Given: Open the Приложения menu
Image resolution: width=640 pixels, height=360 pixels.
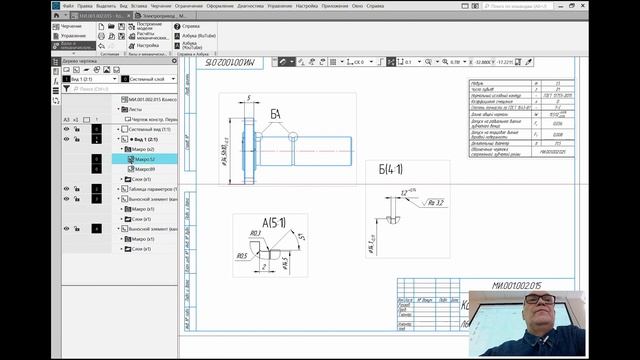Looking at the screenshot, I should click(x=335, y=6).
